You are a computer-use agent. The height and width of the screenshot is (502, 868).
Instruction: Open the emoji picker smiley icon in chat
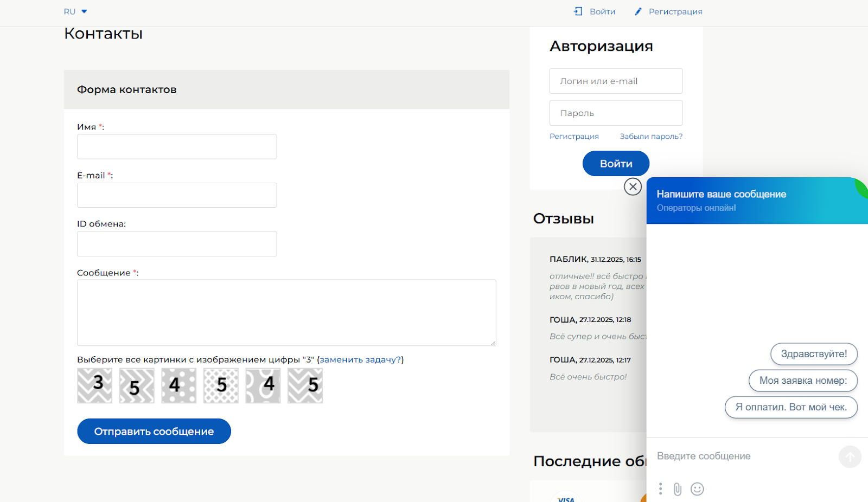[x=697, y=488]
